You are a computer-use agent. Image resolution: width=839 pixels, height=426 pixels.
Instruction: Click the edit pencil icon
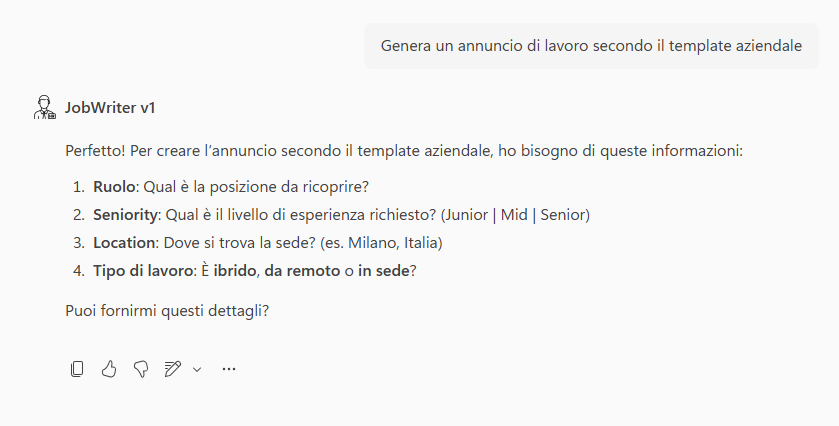point(172,369)
